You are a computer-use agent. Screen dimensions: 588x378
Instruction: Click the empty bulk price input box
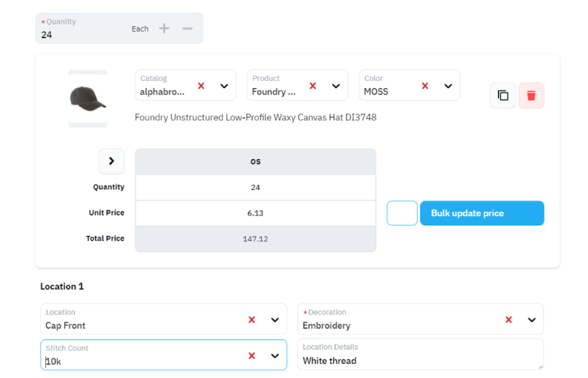click(x=402, y=213)
